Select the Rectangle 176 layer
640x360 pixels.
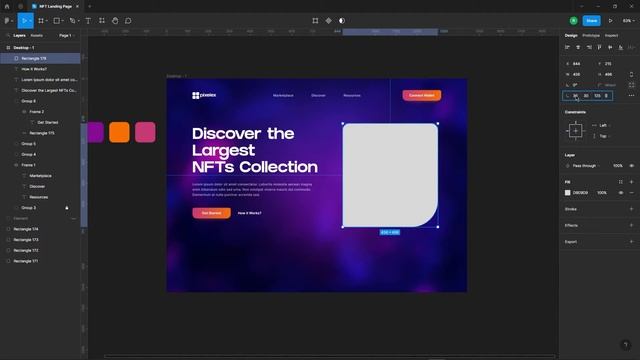click(40, 58)
